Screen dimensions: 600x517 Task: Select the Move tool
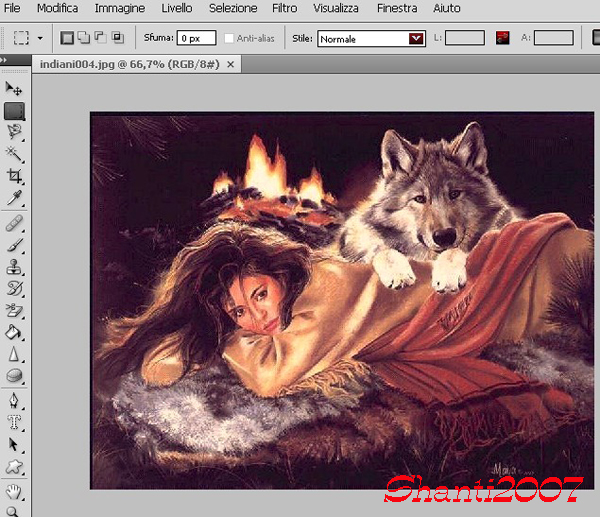coord(14,88)
